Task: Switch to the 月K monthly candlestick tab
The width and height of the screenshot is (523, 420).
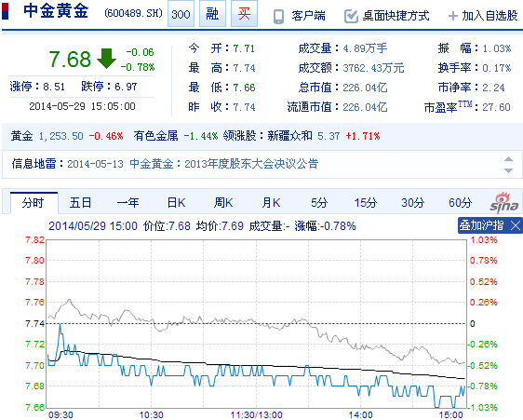Action: click(271, 203)
